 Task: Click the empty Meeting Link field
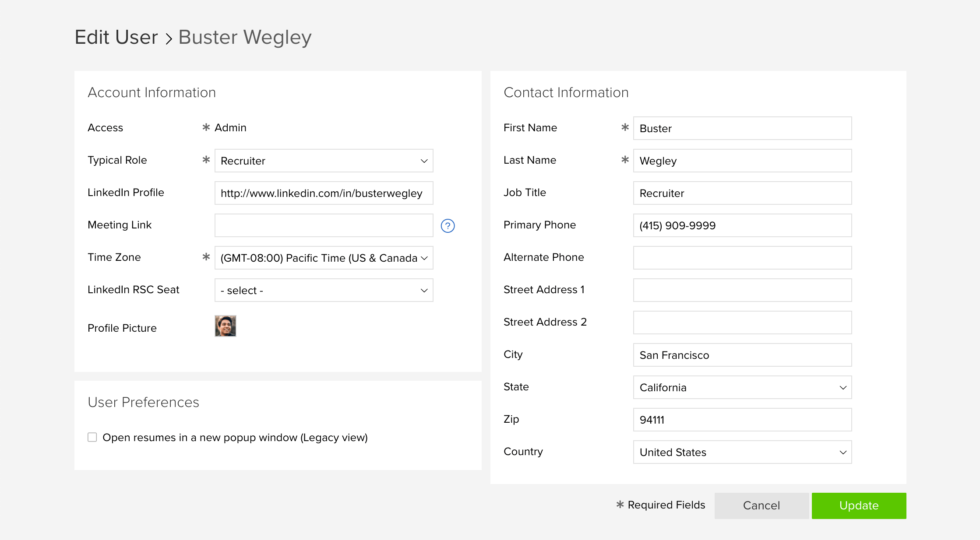[324, 225]
